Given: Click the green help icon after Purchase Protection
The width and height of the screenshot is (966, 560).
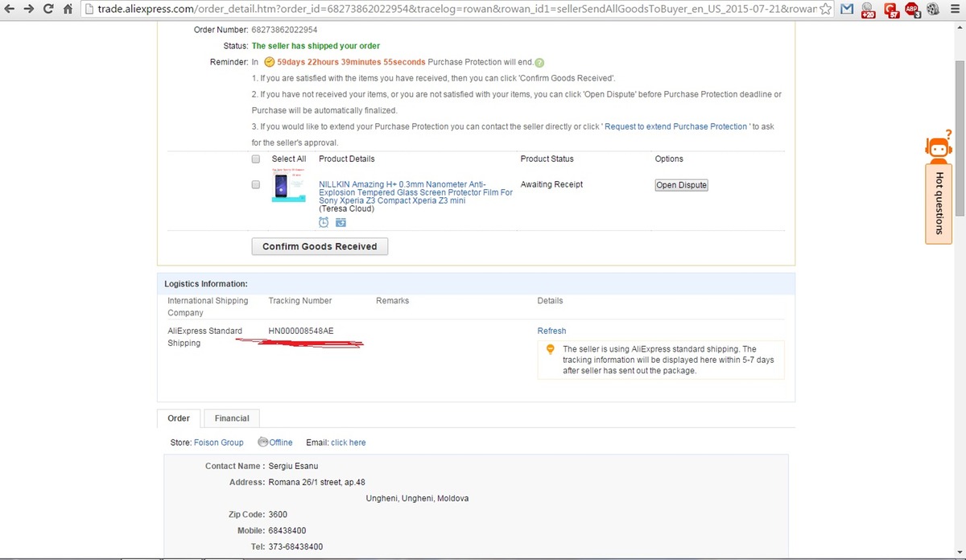Looking at the screenshot, I should [x=539, y=63].
